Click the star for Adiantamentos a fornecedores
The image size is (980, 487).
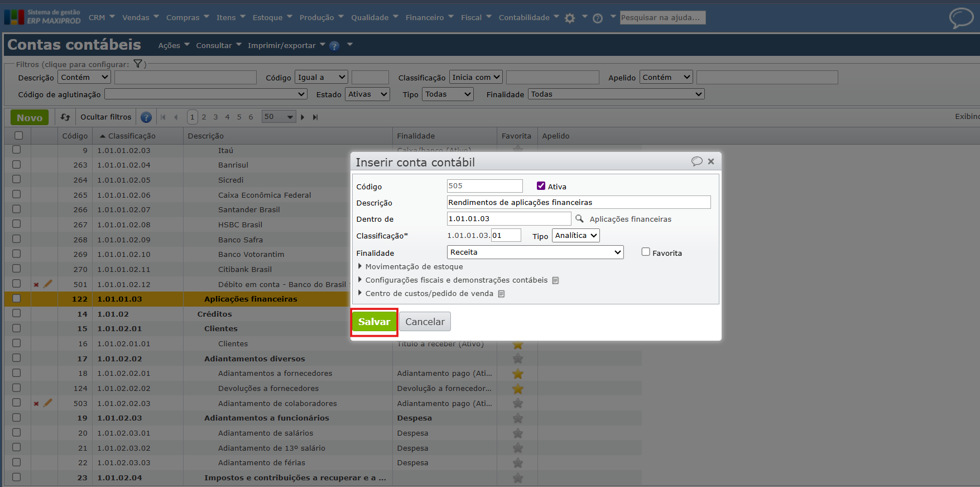517,374
